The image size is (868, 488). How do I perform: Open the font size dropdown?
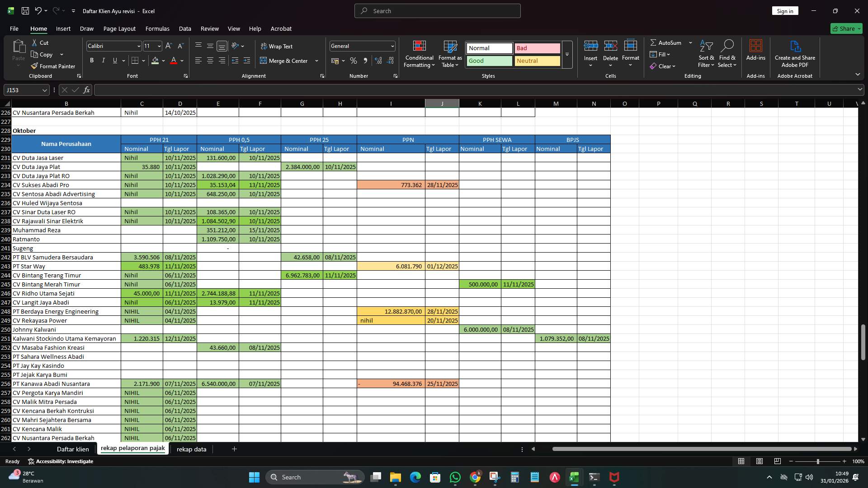coord(159,46)
